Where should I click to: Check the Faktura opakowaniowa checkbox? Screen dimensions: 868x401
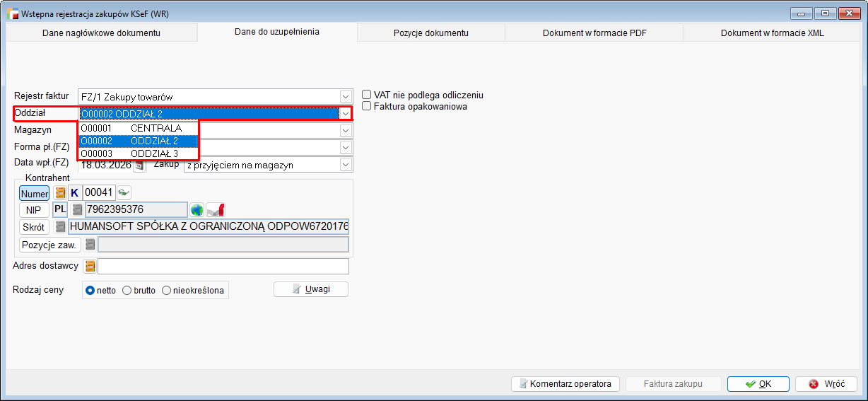click(367, 106)
